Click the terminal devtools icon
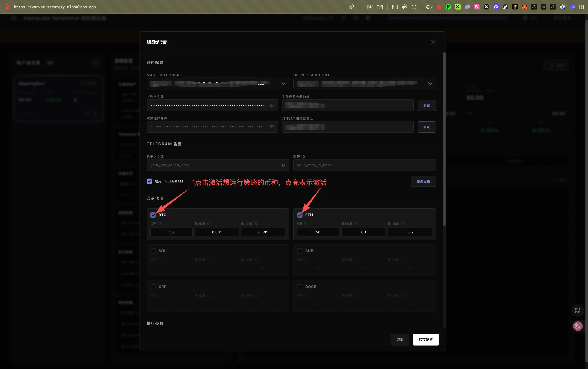 point(395,7)
